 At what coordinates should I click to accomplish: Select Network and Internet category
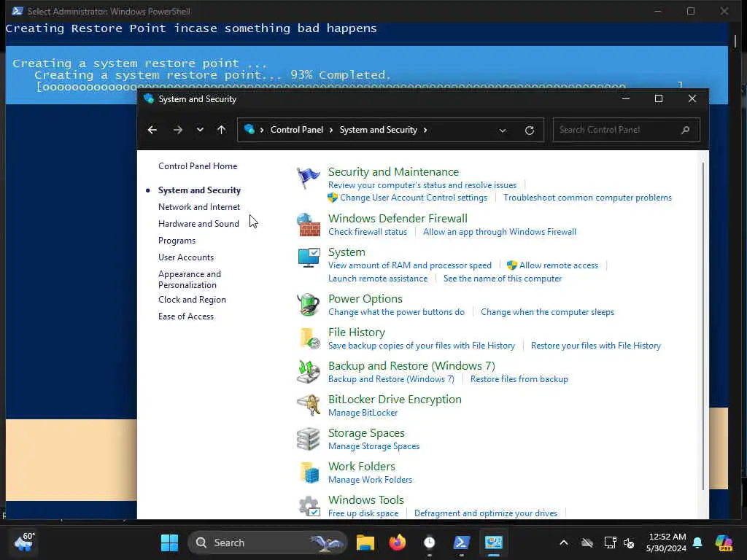click(199, 207)
